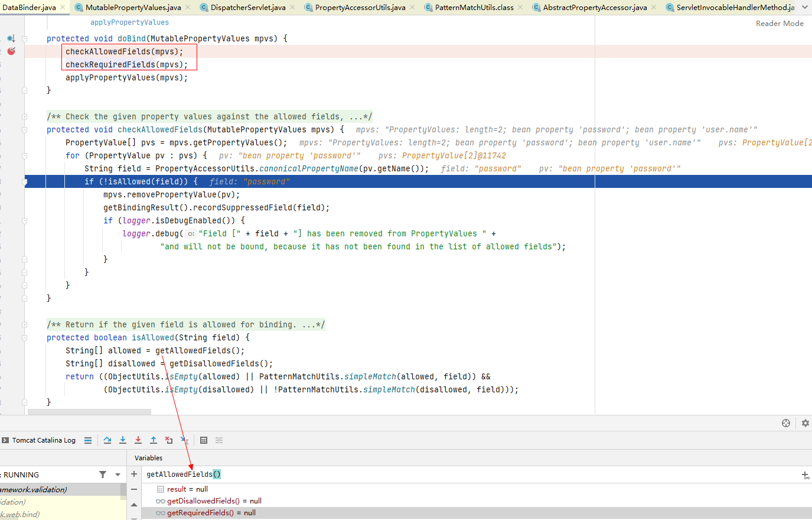The image size is (812, 520).
Task: Toggle breakpoint on the checkAllowedFields(mpvs) line
Action: point(11,51)
